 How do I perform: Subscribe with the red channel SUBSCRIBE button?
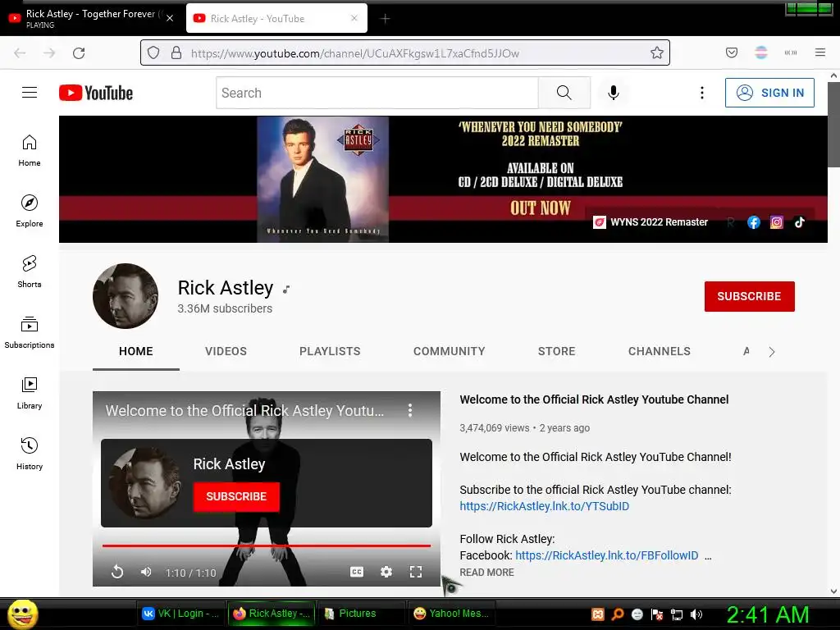750,296
